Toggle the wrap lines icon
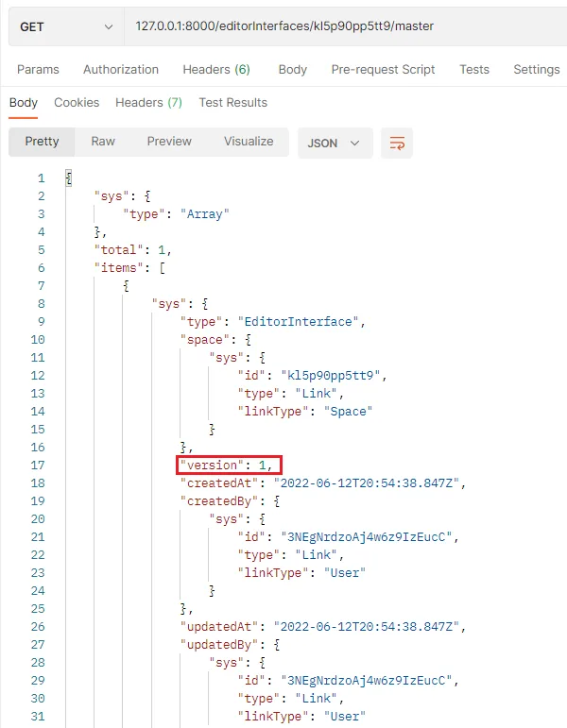The width and height of the screenshot is (567, 728). (x=397, y=143)
